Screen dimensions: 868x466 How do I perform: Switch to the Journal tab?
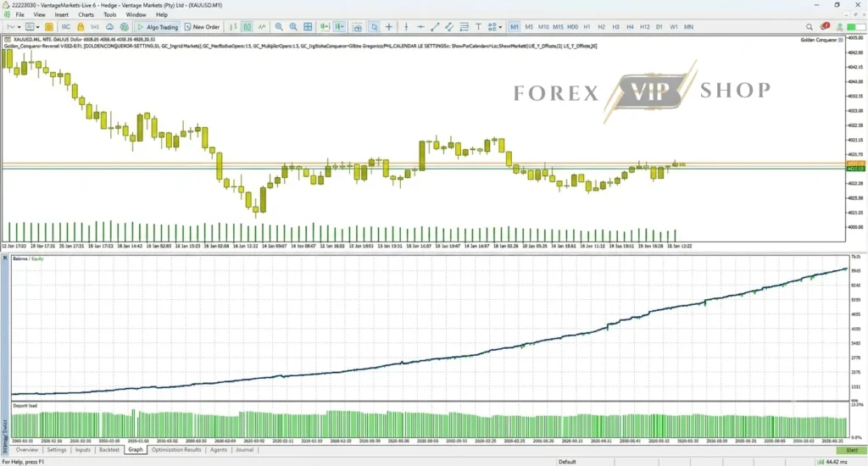coord(244,450)
